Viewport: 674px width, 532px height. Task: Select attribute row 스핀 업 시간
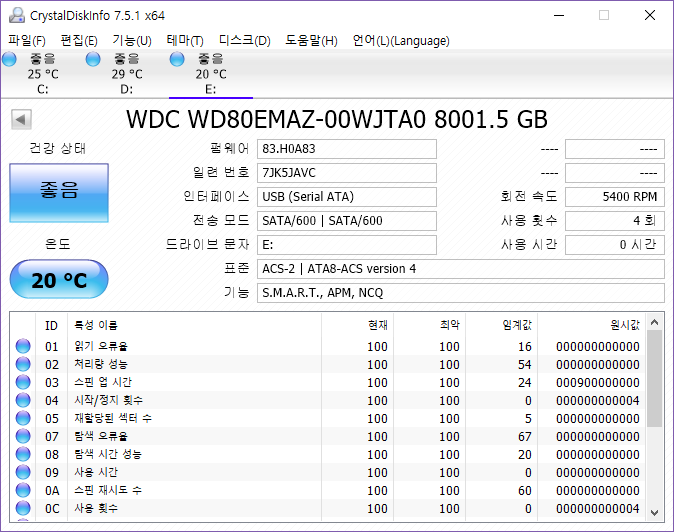pyautogui.click(x=328, y=382)
